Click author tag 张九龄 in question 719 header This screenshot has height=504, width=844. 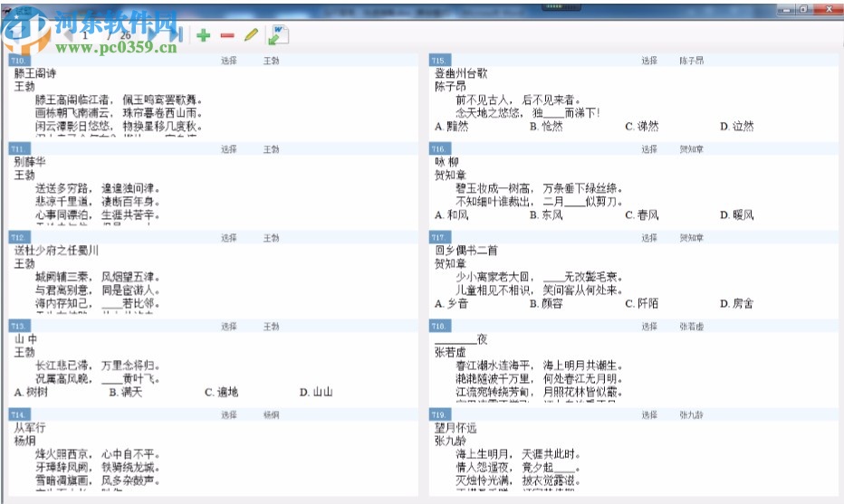click(691, 414)
